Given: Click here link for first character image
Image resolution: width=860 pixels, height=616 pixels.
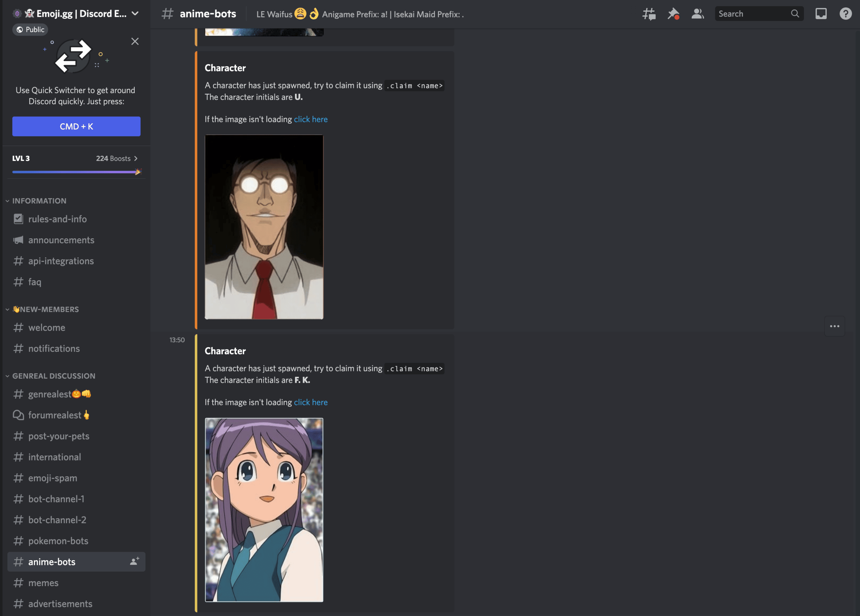Looking at the screenshot, I should click(310, 119).
